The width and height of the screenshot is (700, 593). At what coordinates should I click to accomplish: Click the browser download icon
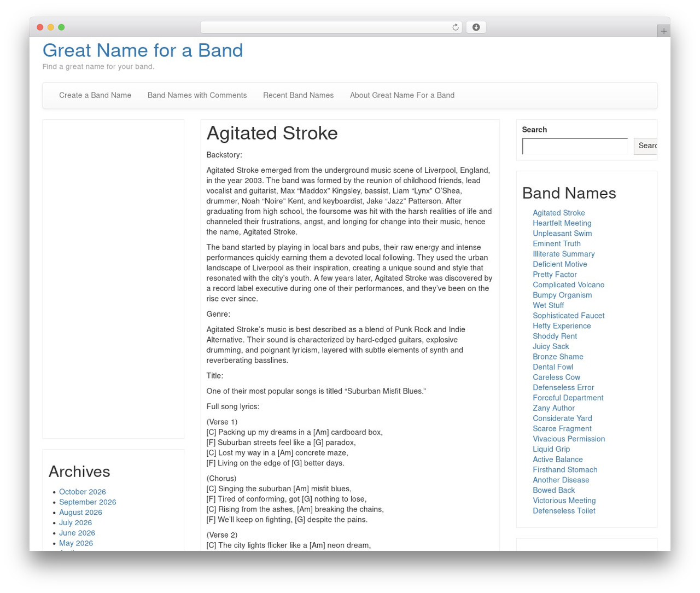(x=476, y=27)
